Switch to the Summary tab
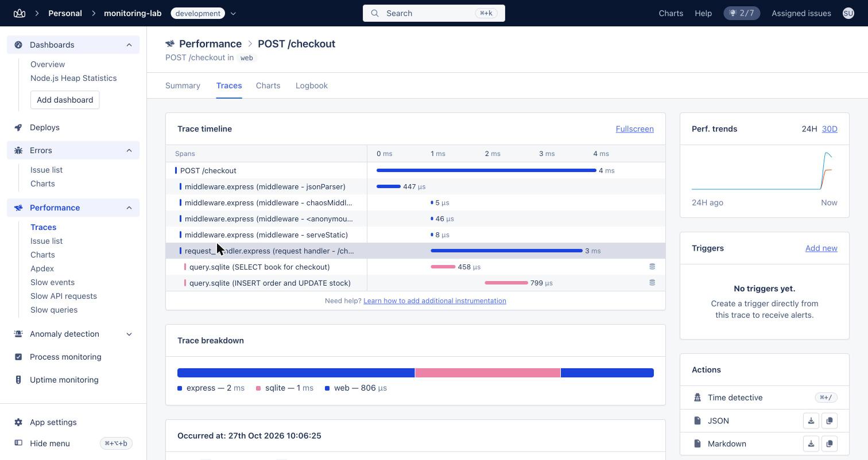868x460 pixels. tap(183, 85)
